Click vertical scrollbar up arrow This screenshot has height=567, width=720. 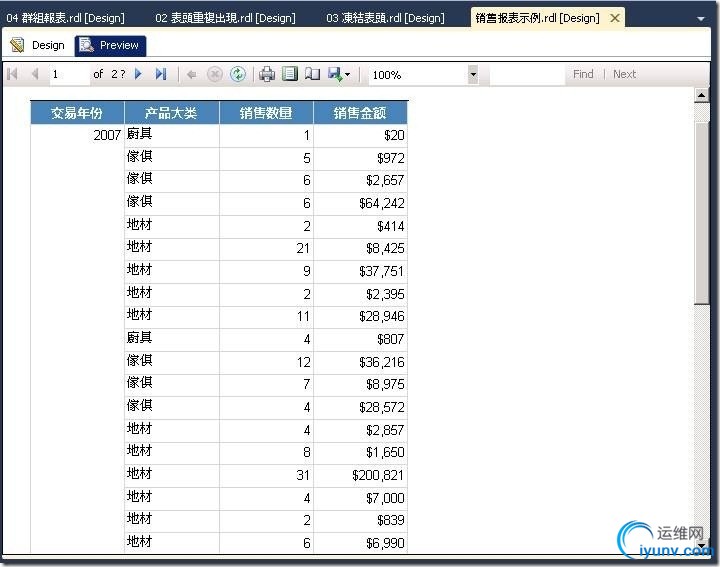point(701,95)
